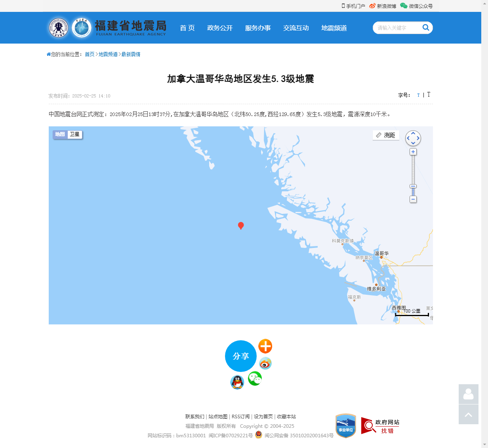Viewport: 488px width, 448px height.
Task: Click the search magnifier icon
Action: (426, 27)
